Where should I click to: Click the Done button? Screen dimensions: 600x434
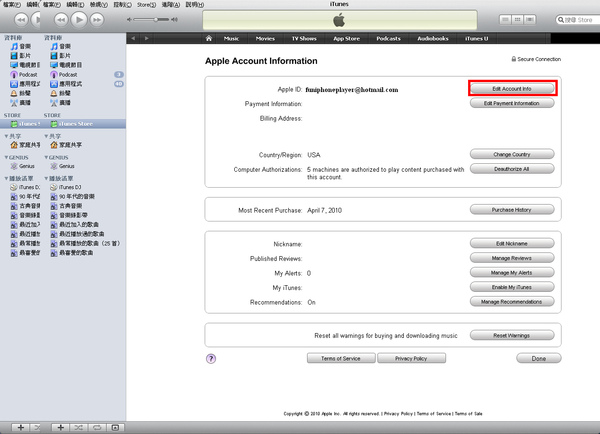[x=539, y=358]
